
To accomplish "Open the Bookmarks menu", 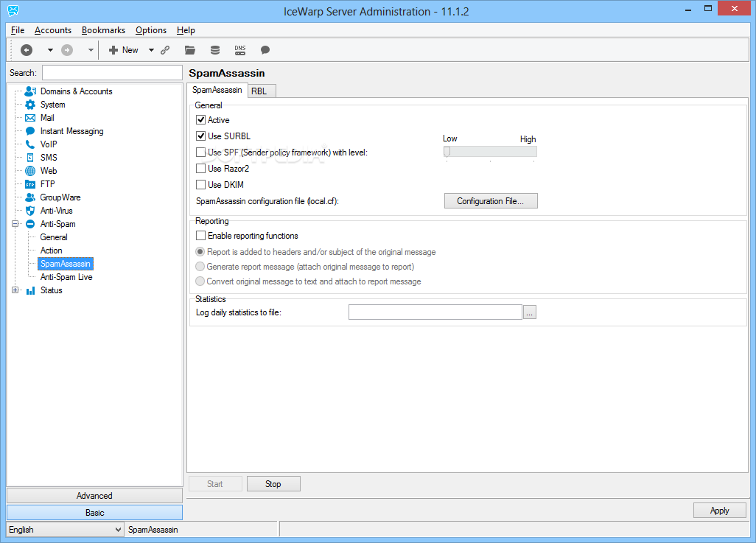I will click(103, 30).
